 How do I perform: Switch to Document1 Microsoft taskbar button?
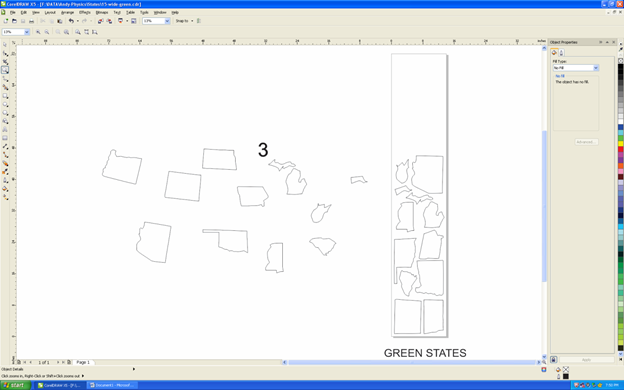(112, 385)
